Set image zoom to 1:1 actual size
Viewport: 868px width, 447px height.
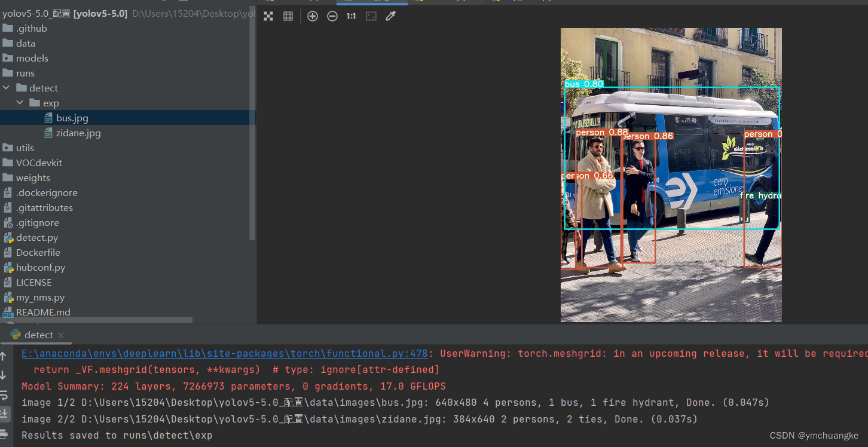pos(351,16)
